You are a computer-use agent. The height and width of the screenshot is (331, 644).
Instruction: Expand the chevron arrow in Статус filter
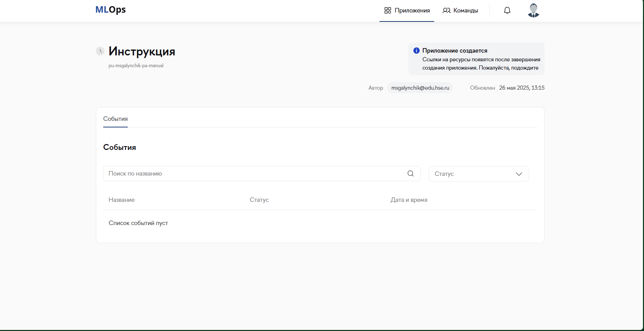click(519, 174)
